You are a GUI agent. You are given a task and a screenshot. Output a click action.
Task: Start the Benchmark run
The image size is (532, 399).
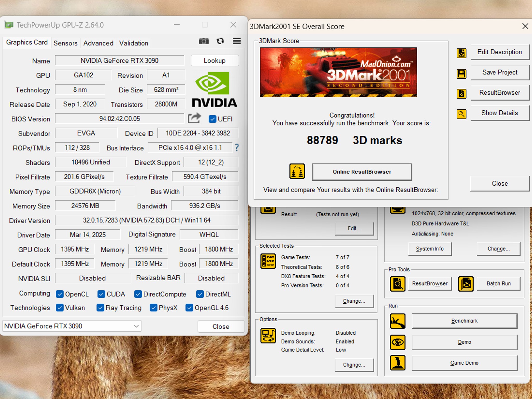[464, 321]
